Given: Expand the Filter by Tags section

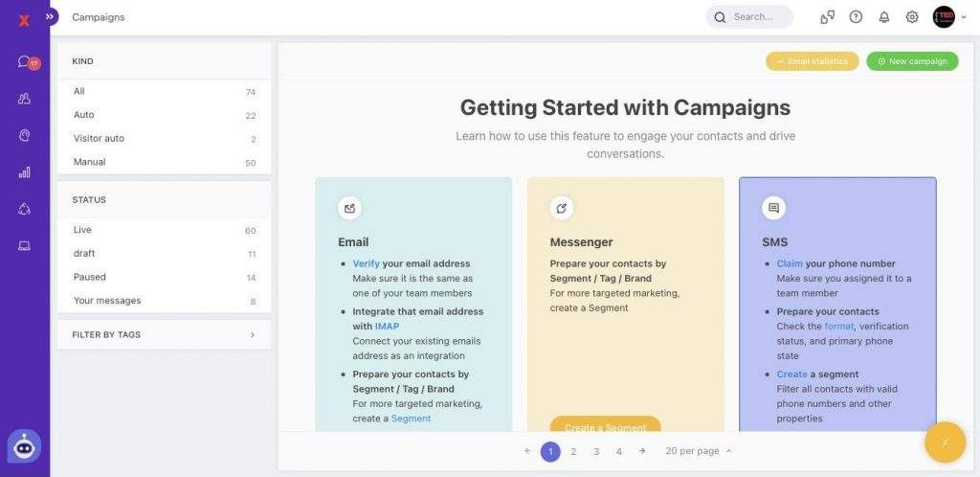Looking at the screenshot, I should [x=164, y=334].
